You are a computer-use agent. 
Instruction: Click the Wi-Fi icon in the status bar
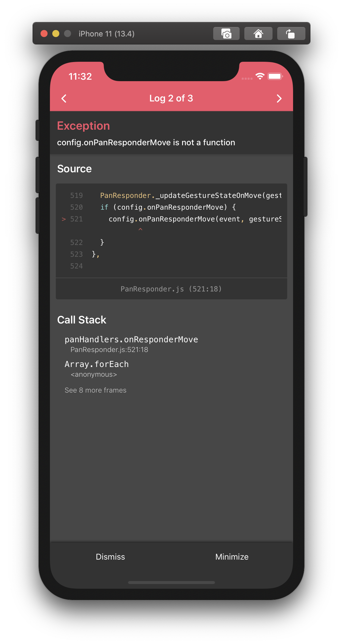click(260, 76)
